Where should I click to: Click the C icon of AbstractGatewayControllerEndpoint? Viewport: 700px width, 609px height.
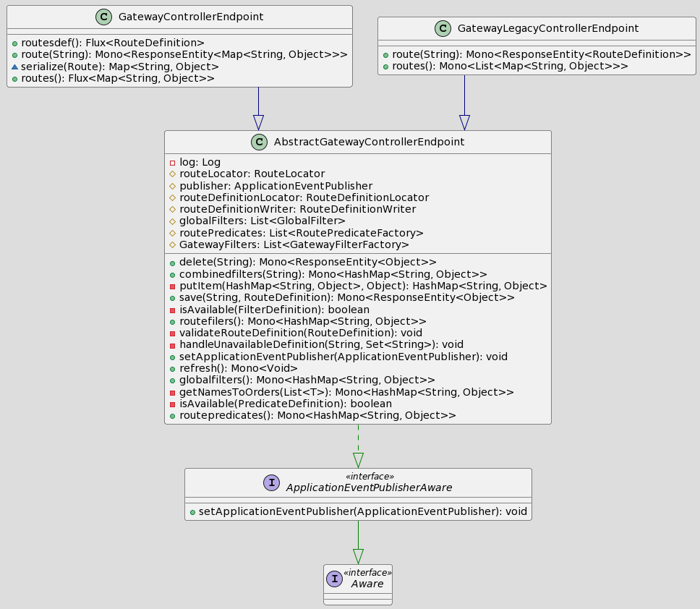[260, 142]
